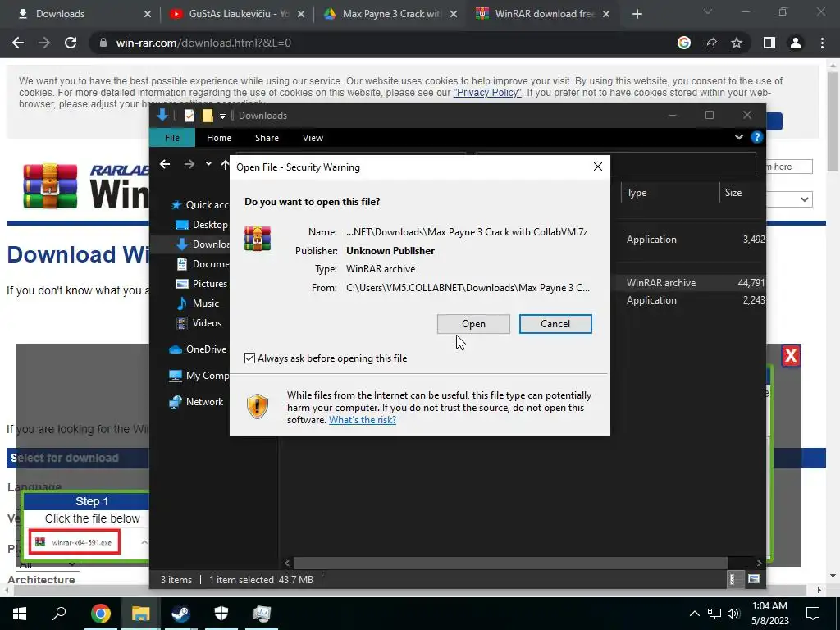Select Quick access in navigation pane

tap(200, 204)
